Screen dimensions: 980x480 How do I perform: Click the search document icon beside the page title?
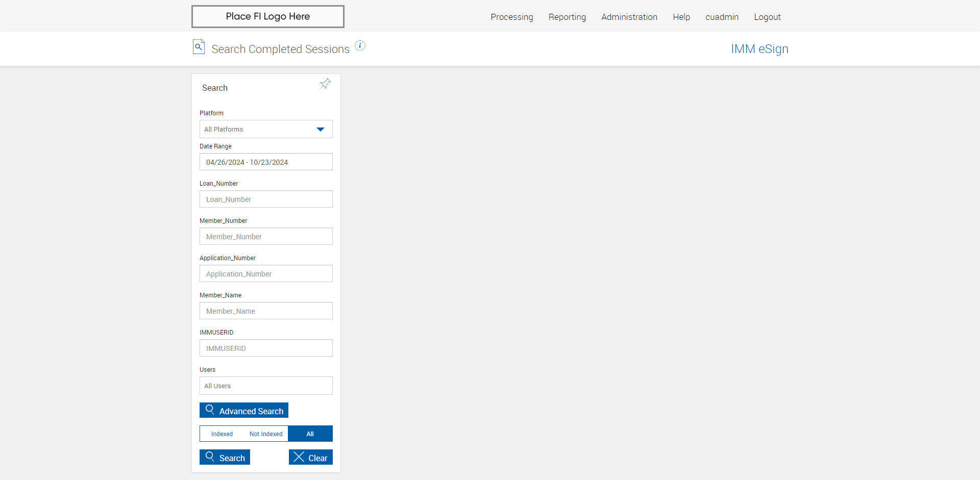pyautogui.click(x=199, y=47)
